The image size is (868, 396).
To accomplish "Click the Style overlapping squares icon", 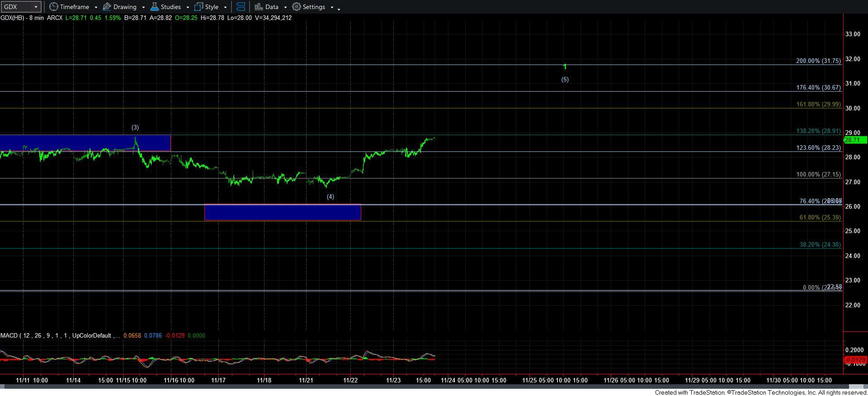I will tap(198, 7).
